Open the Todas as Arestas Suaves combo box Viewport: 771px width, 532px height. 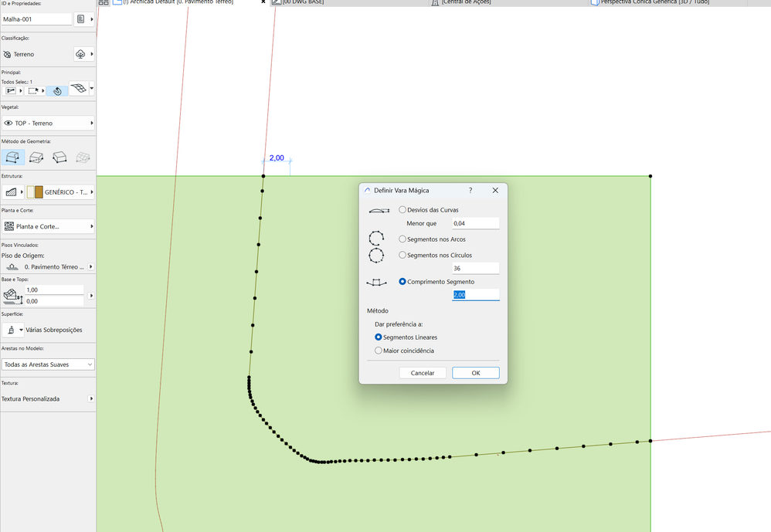48,364
